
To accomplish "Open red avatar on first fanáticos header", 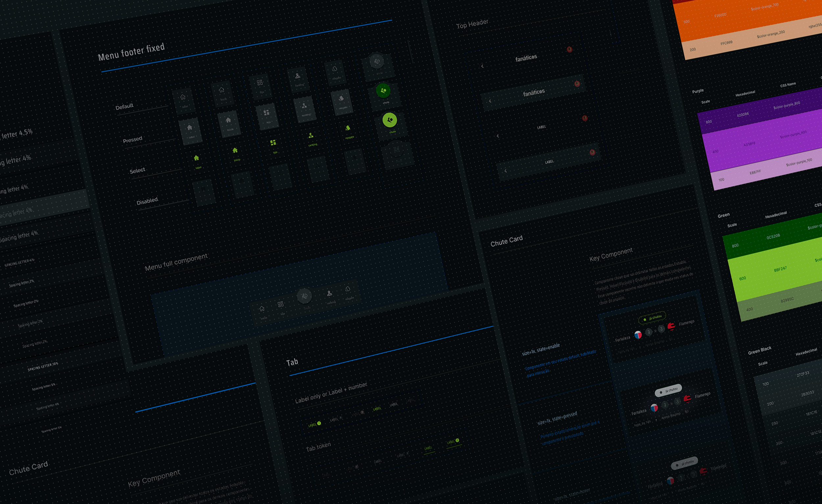I will [x=569, y=49].
